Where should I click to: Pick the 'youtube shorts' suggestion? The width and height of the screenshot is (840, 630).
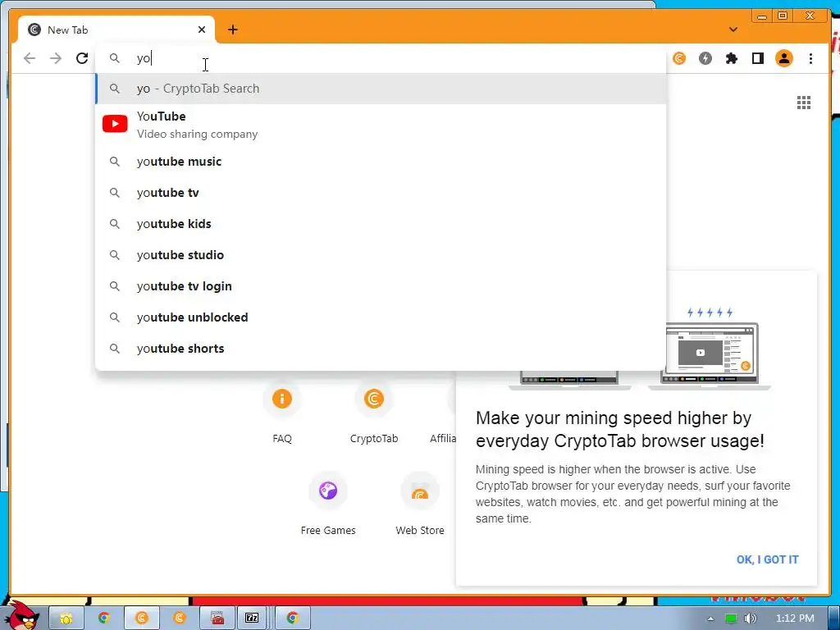(381, 349)
